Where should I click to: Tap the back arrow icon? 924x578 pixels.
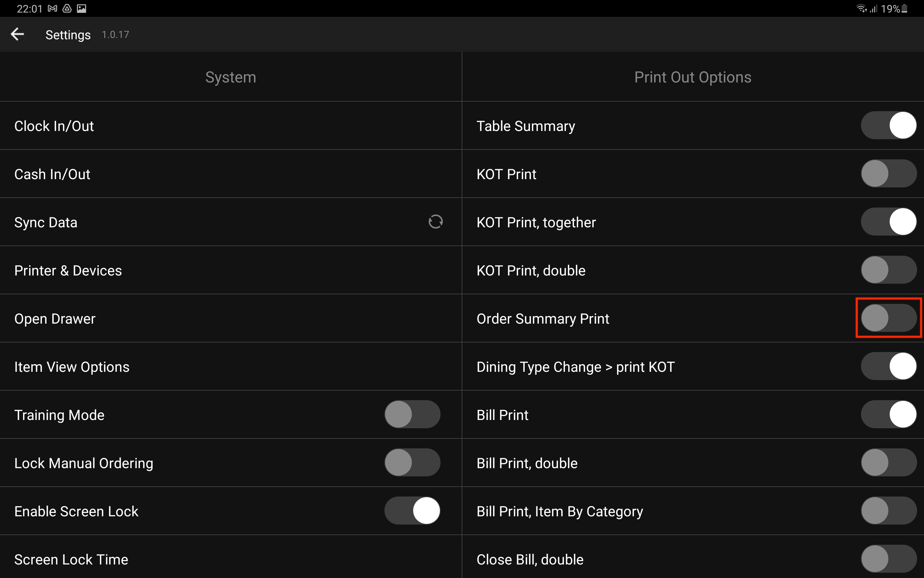17,34
